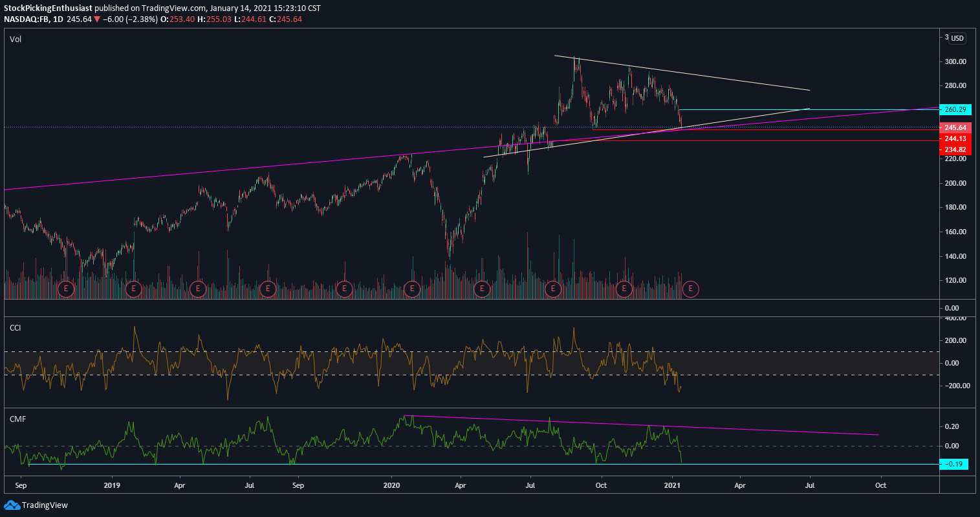980x517 pixels.
Task: Select the Vol indicator label
Action: click(16, 39)
